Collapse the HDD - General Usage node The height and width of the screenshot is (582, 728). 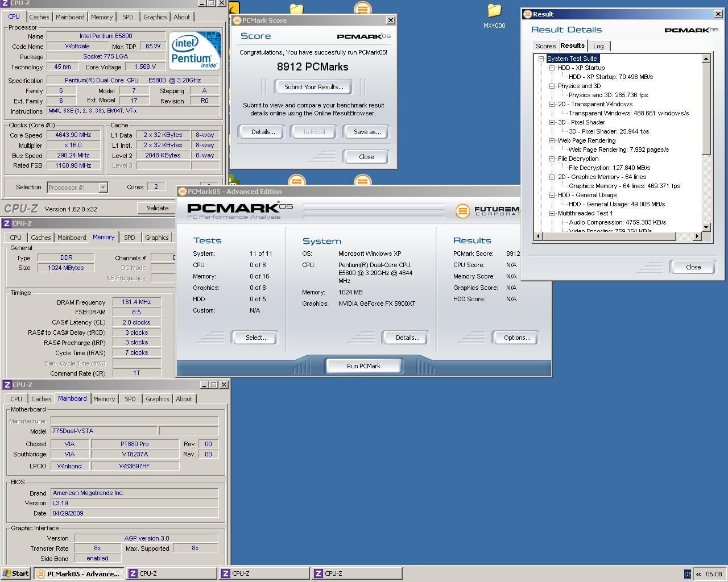(552, 195)
